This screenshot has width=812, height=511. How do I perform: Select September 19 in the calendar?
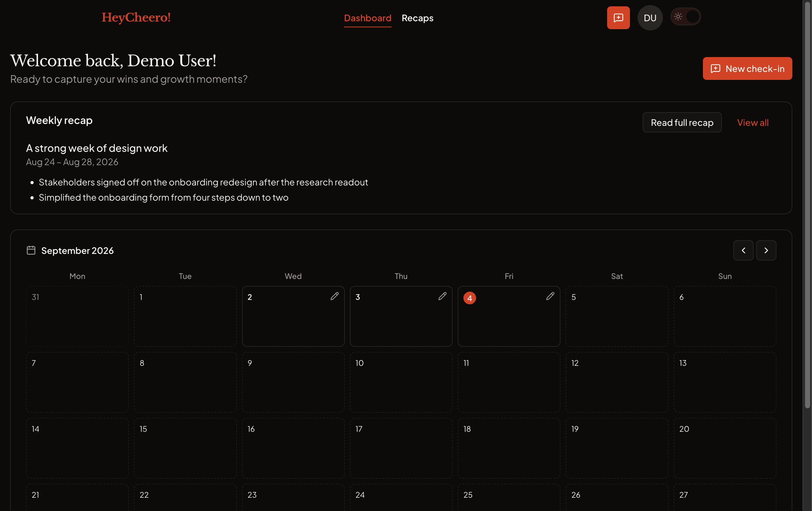point(617,448)
